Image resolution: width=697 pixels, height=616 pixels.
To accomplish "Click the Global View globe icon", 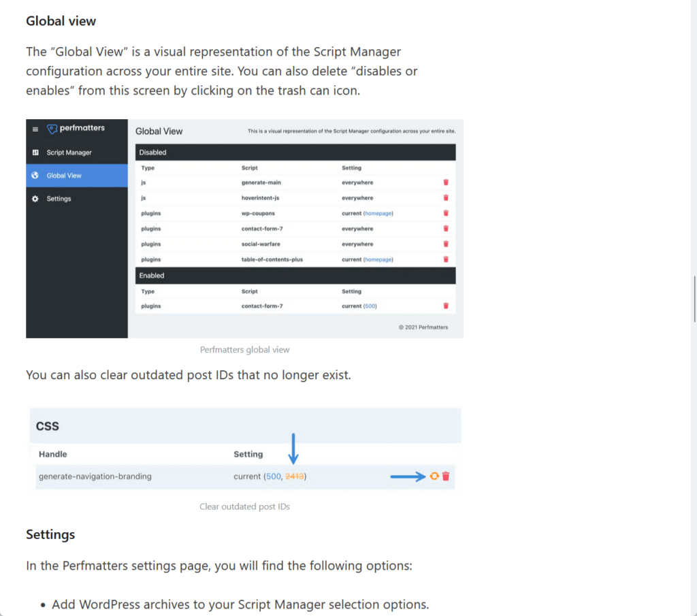I will pos(35,176).
